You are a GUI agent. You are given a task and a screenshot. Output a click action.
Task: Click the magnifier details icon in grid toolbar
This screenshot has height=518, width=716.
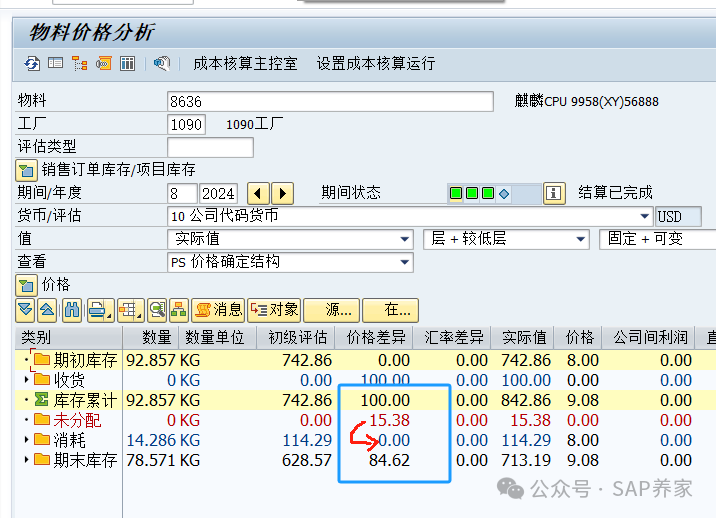(157, 310)
